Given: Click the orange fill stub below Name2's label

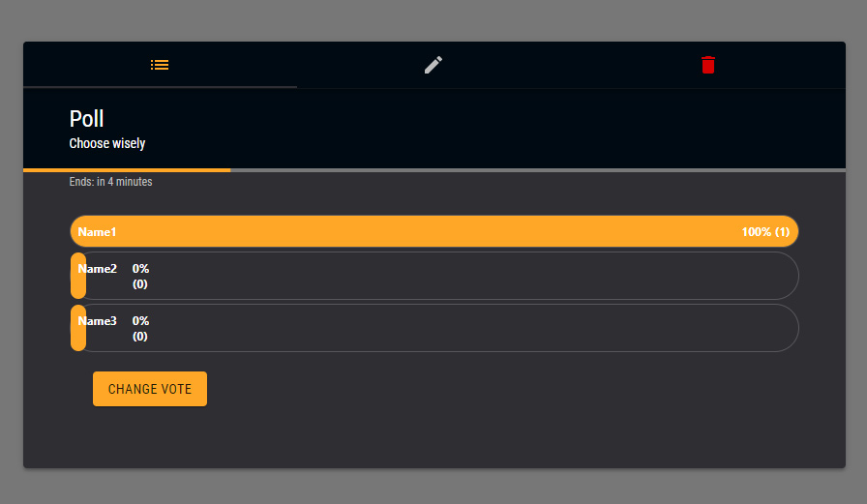Looking at the screenshot, I should pos(78,287).
